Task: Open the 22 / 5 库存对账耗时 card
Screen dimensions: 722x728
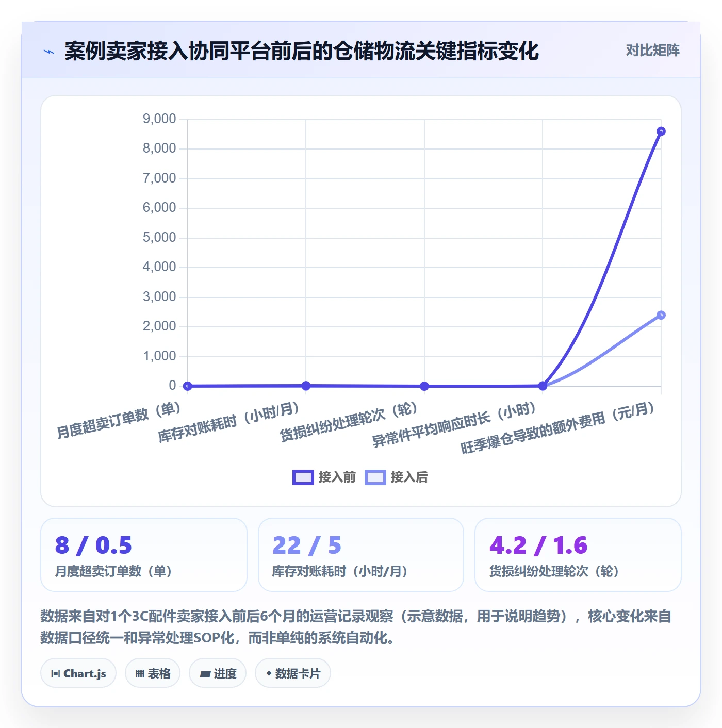Action: pos(361,555)
